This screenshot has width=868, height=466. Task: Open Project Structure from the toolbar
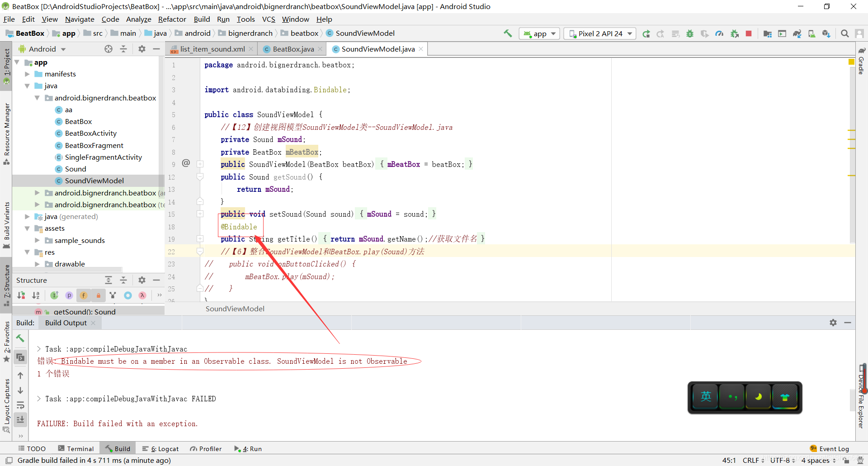(x=767, y=33)
